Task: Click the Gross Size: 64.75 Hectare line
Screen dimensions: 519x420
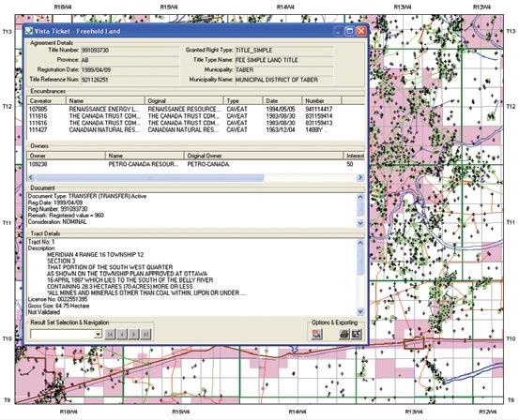Action: point(58,306)
